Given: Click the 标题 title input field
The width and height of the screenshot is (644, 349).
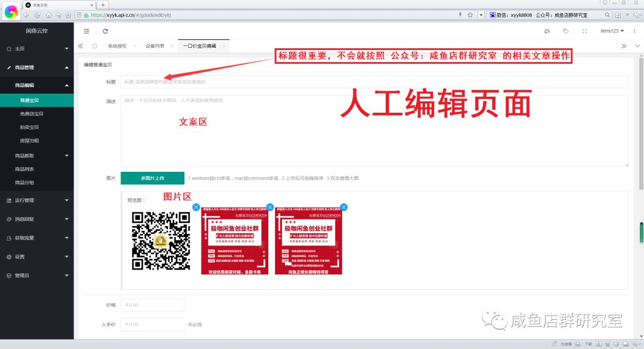Looking at the screenshot, I should pyautogui.click(x=374, y=82).
